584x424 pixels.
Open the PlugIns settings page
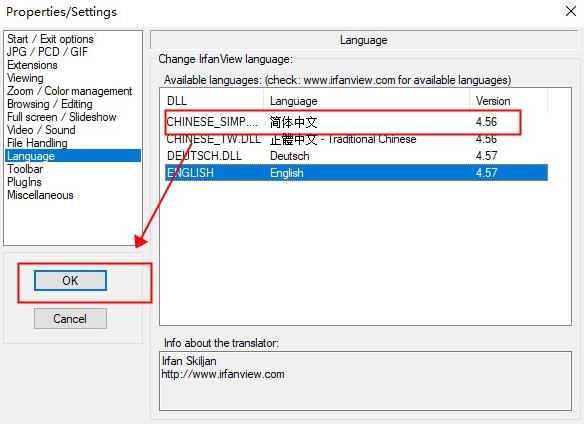tap(25, 182)
